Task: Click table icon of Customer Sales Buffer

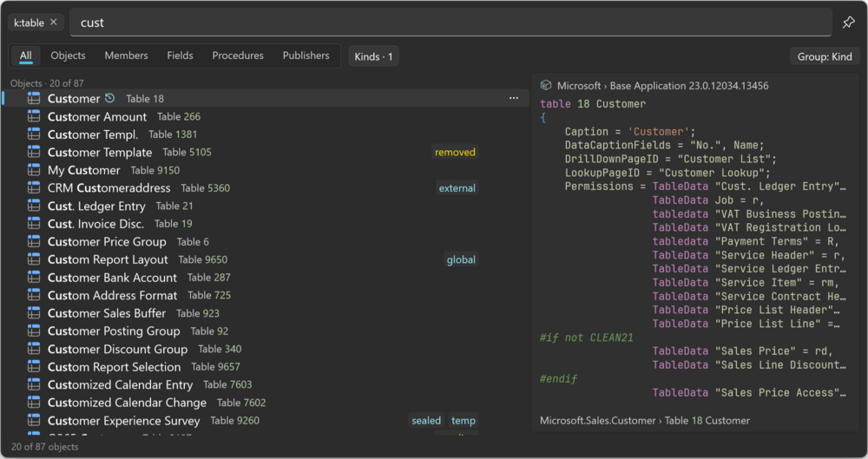Action: click(x=34, y=313)
